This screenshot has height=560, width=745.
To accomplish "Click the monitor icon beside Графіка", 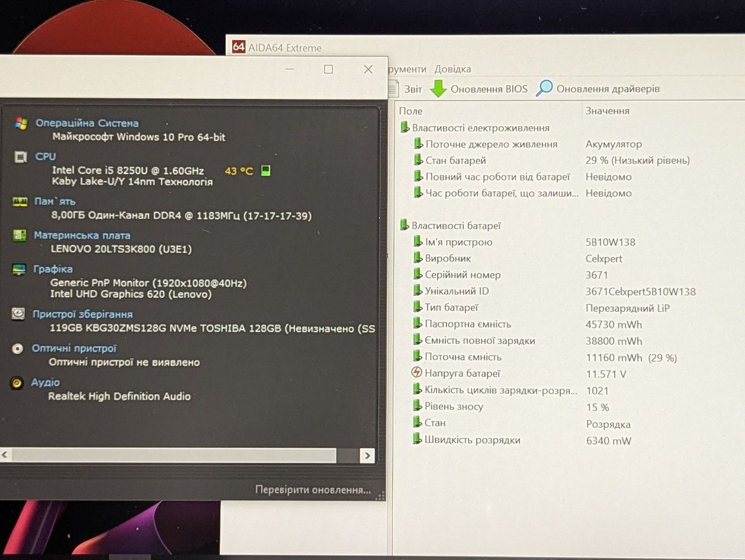I will 19,269.
